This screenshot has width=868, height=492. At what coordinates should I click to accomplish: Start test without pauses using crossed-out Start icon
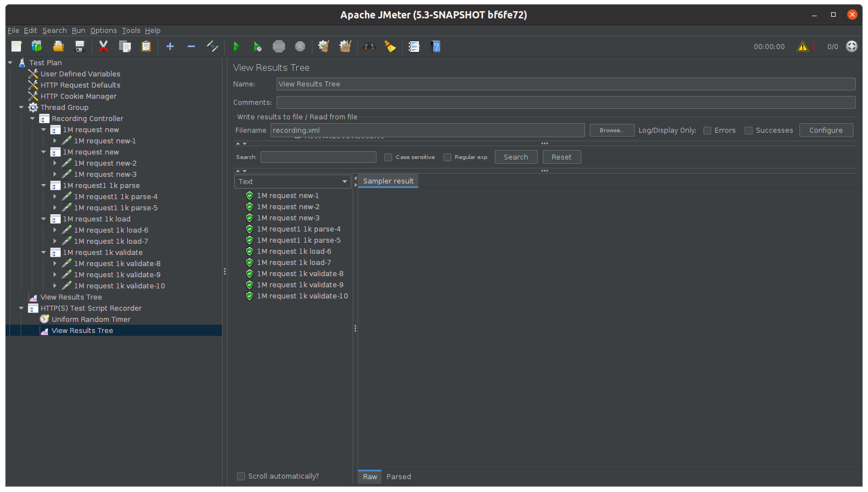(257, 46)
